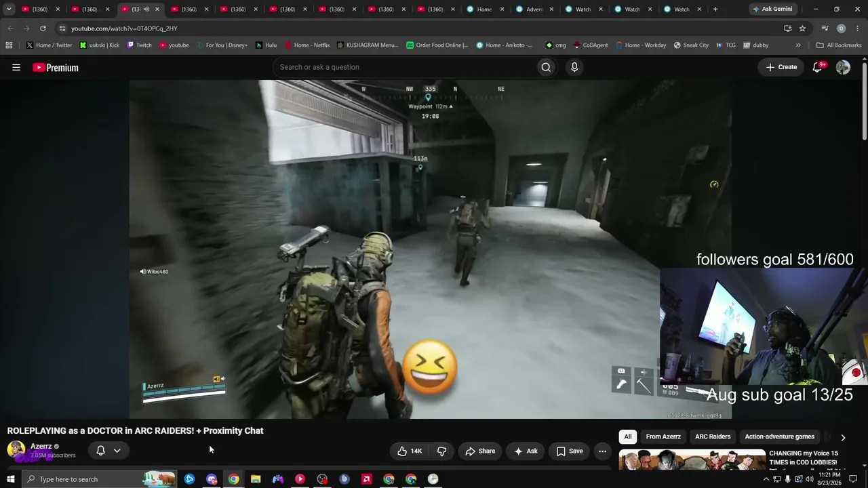Open the Hulu bookmark
This screenshot has width=868, height=488.
click(x=266, y=45)
